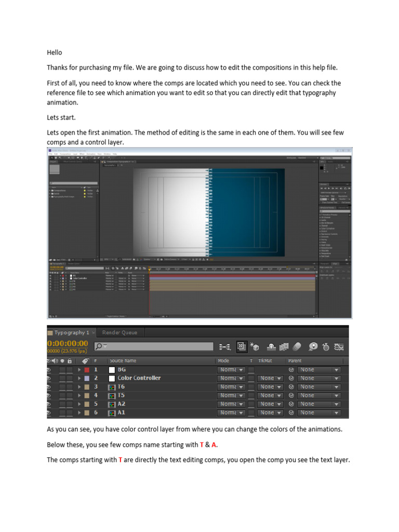Switch to the Render Queue tab
399x532 pixels.
[120, 332]
